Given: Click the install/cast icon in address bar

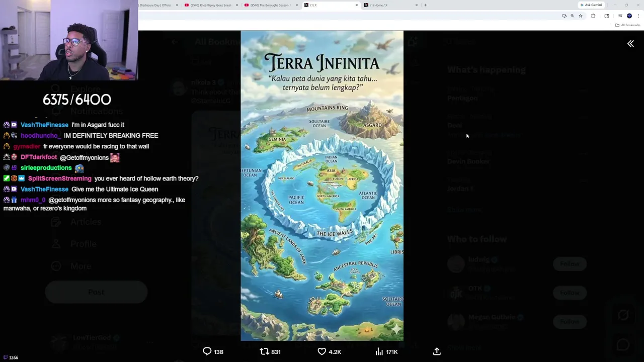Looking at the screenshot, I should coord(565,16).
